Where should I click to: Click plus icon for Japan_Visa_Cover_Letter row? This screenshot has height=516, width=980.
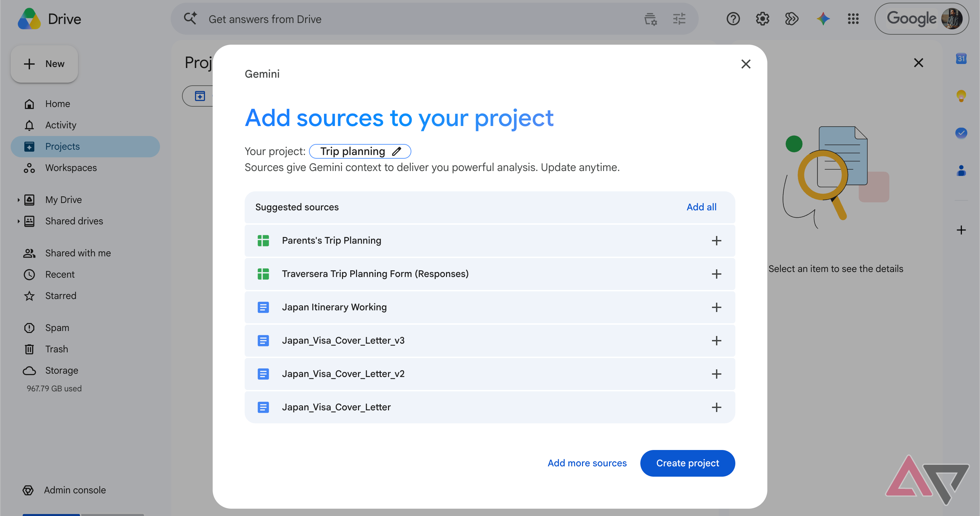tap(716, 407)
